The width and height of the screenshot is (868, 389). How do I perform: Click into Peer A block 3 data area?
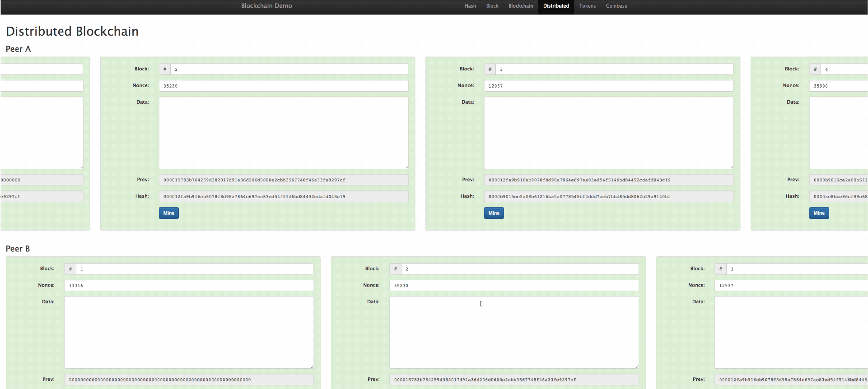[x=609, y=133]
